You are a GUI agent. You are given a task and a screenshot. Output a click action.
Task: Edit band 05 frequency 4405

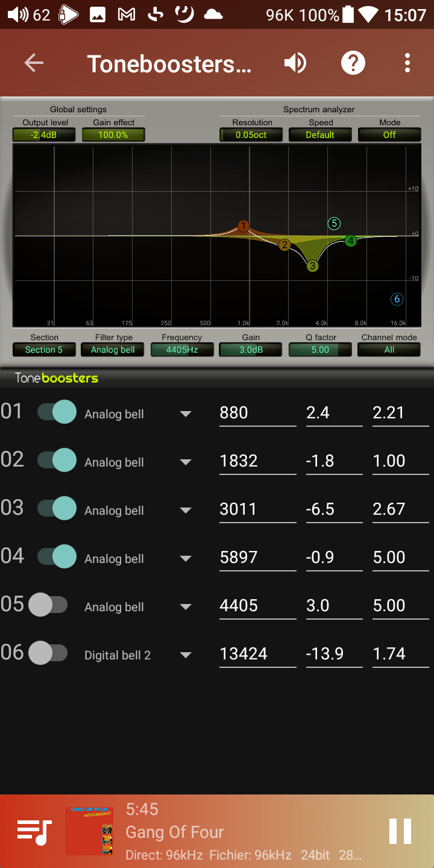click(258, 606)
